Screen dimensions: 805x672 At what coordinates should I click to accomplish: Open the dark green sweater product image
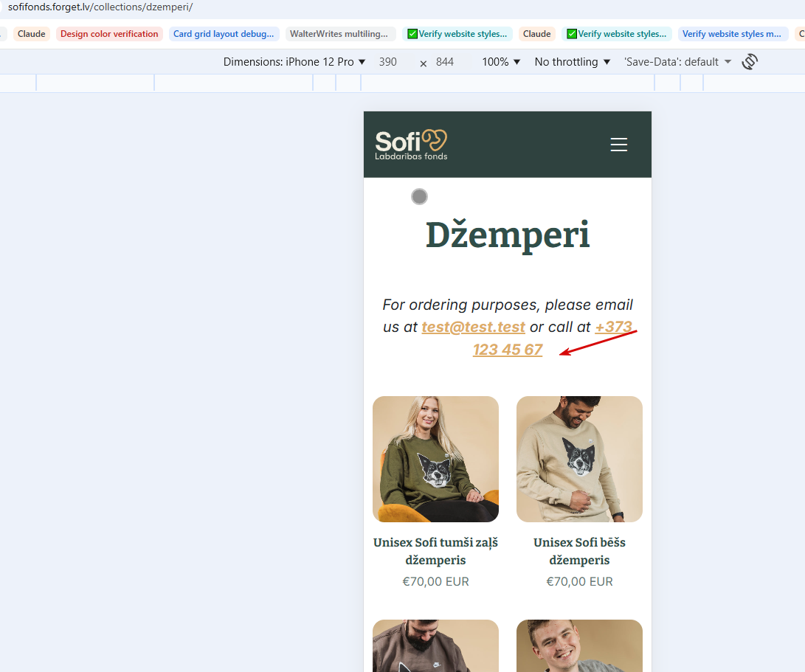pyautogui.click(x=435, y=459)
